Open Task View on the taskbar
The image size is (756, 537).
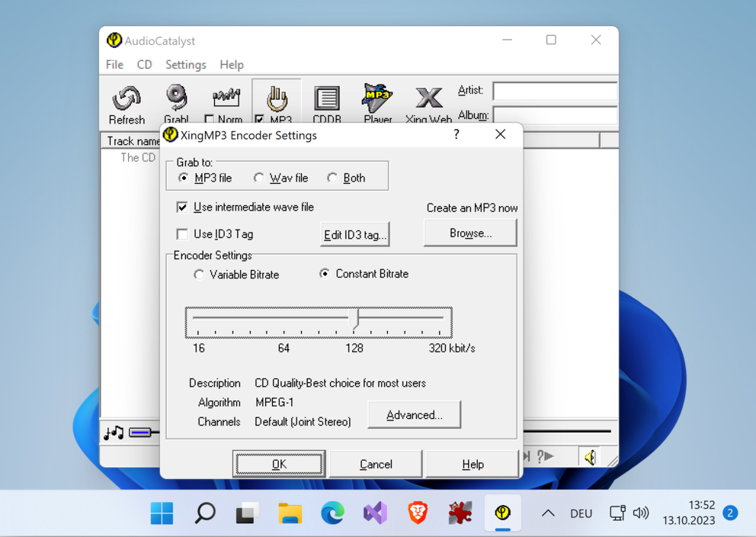(248, 513)
